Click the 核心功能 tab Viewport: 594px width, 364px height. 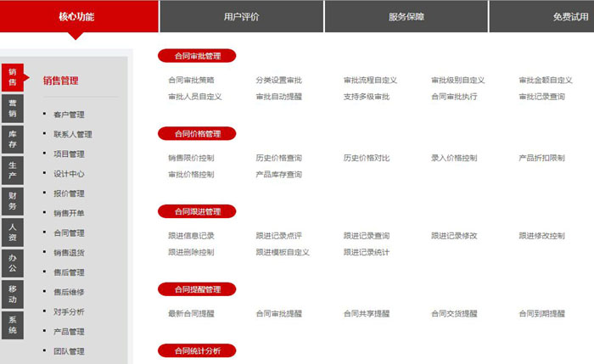[x=77, y=16]
